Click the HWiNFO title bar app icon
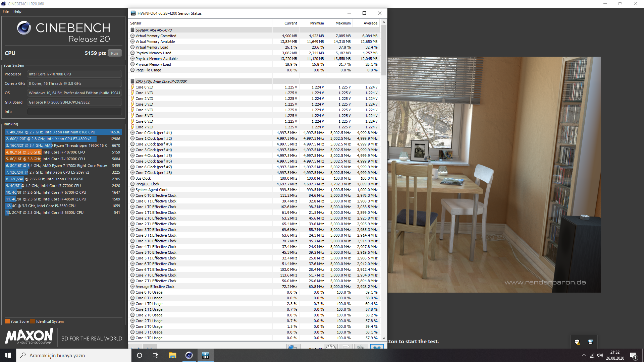 pyautogui.click(x=133, y=13)
